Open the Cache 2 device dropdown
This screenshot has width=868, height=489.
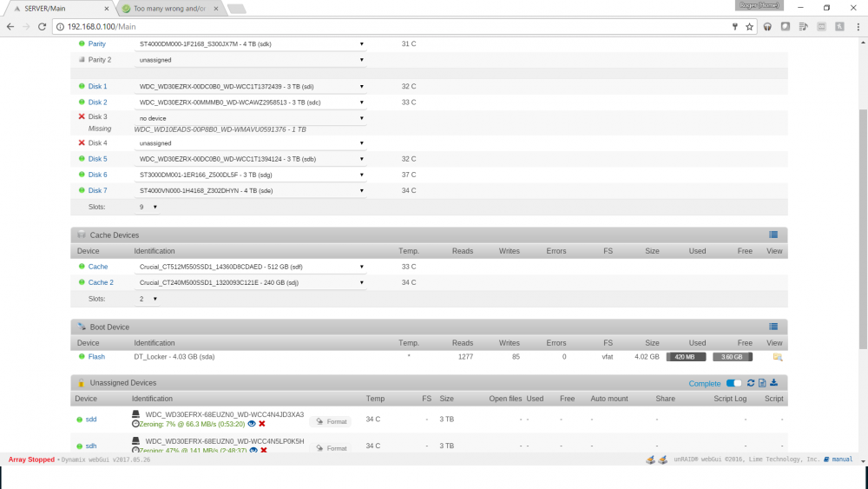click(x=251, y=282)
